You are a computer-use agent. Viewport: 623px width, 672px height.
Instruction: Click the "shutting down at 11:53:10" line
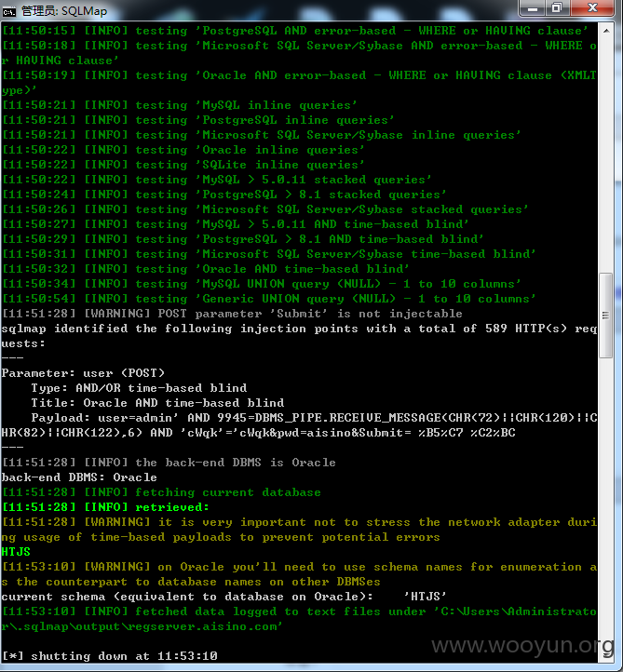click(x=110, y=656)
